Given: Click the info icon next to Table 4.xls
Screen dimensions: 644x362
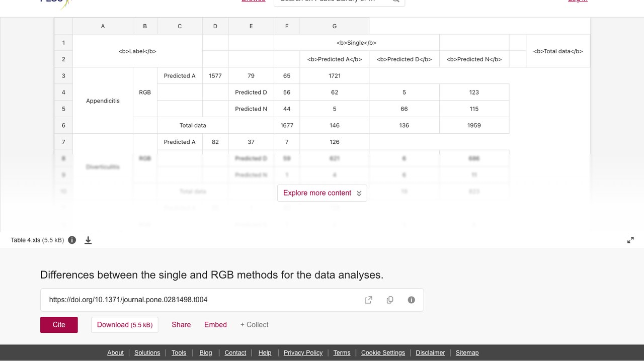Looking at the screenshot, I should tap(72, 240).
